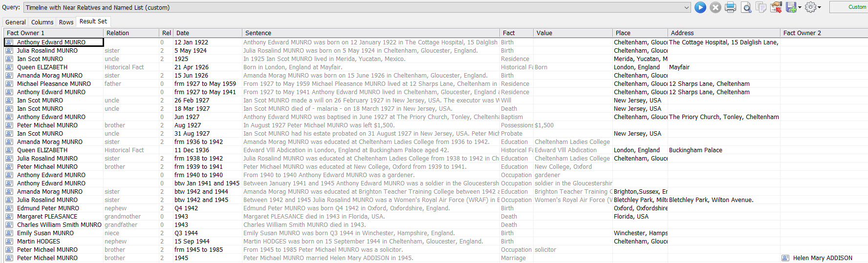Image resolution: width=868 pixels, height=263 pixels.
Task: Click the Baptism fact cell
Action: pos(512,117)
